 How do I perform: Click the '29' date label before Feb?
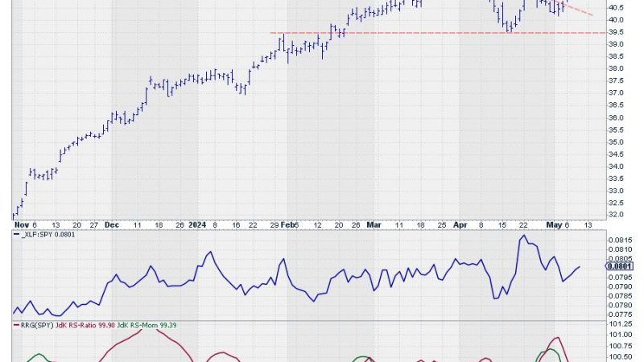pyautogui.click(x=275, y=225)
